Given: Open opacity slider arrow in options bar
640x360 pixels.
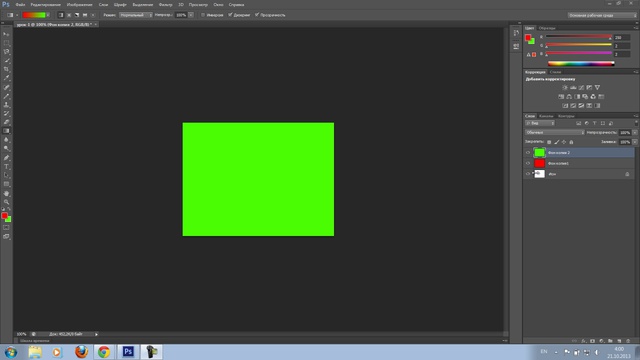Looking at the screenshot, I should (x=191, y=15).
